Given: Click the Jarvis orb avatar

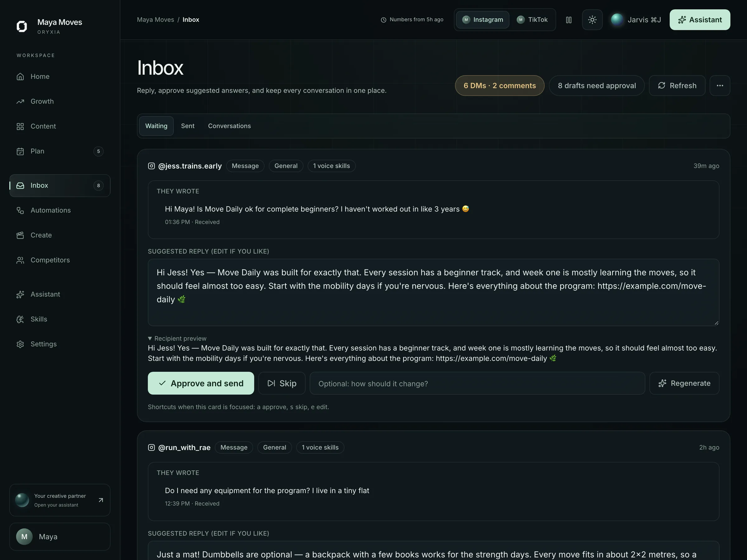Looking at the screenshot, I should pyautogui.click(x=617, y=20).
